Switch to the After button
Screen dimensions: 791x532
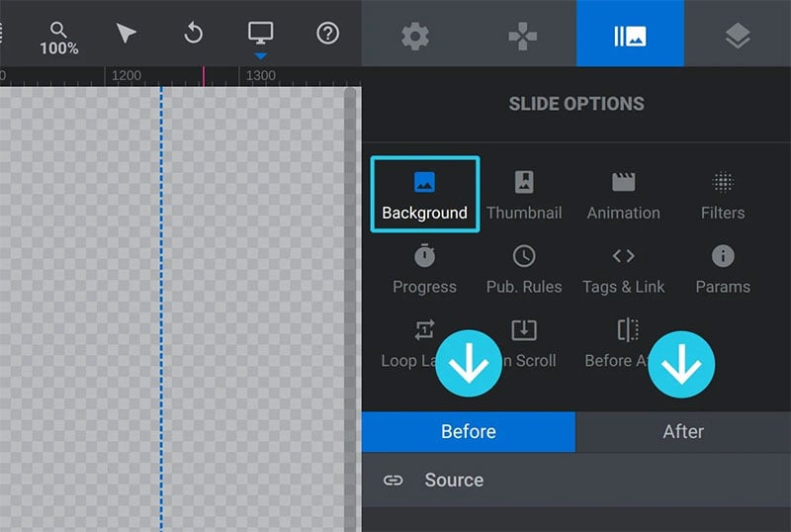click(683, 432)
